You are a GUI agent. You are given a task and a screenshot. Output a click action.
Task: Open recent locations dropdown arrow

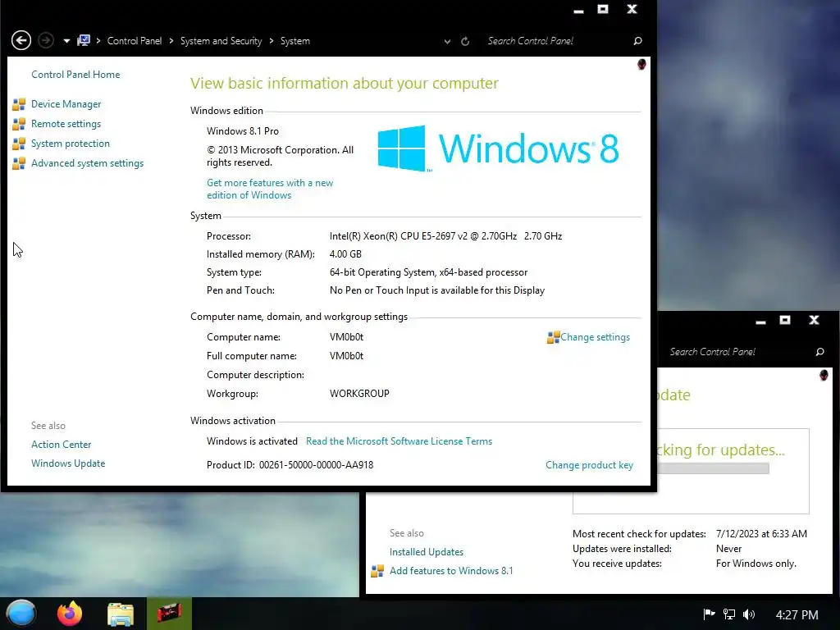point(66,41)
